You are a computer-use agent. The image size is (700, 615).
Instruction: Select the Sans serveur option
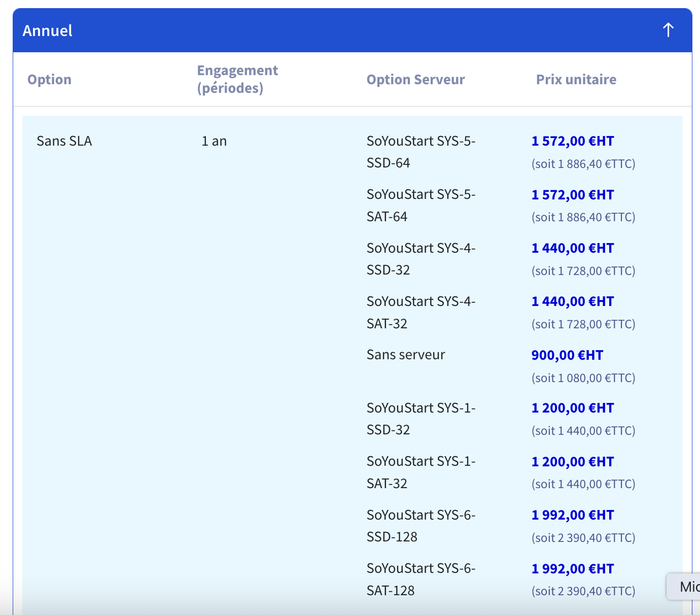[406, 355]
